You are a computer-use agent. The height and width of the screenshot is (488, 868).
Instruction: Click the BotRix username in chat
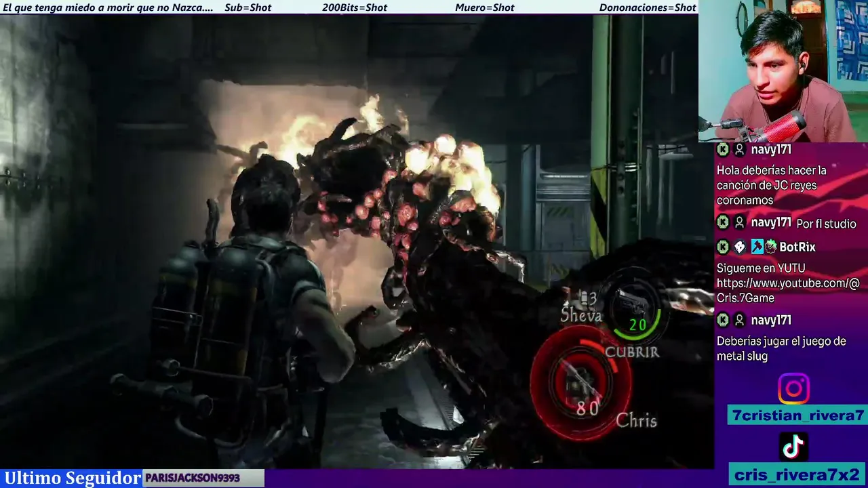pyautogui.click(x=797, y=247)
